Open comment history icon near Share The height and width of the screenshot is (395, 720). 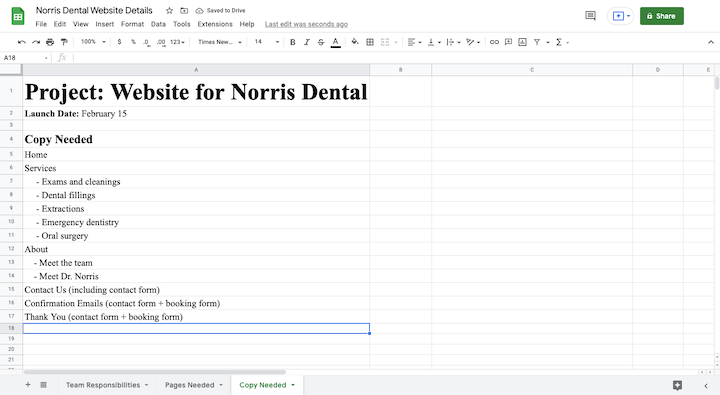(x=590, y=16)
